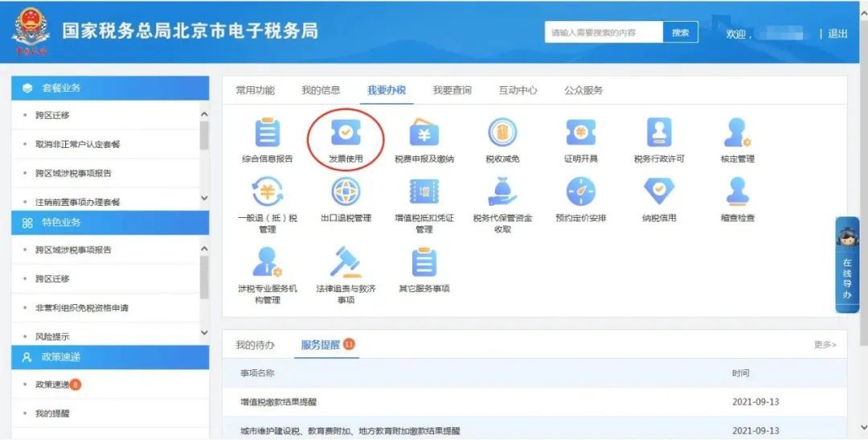Open 综合信息报告 icon
Viewport: 868px width, 440px height.
click(268, 133)
